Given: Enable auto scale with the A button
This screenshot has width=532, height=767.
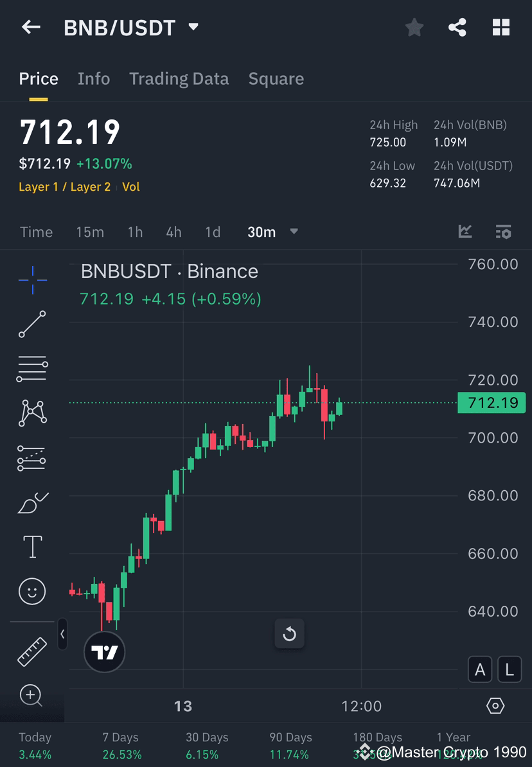Looking at the screenshot, I should tap(480, 669).
